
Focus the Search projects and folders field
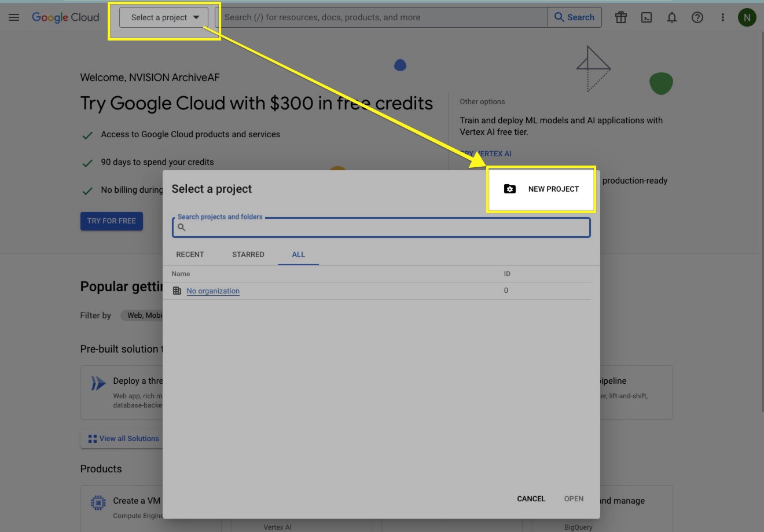point(381,228)
